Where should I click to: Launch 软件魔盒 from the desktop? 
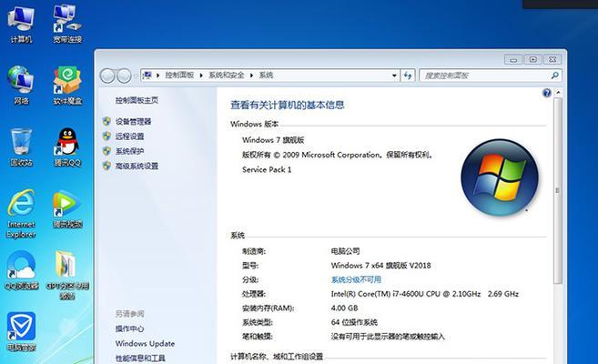pyautogui.click(x=67, y=85)
